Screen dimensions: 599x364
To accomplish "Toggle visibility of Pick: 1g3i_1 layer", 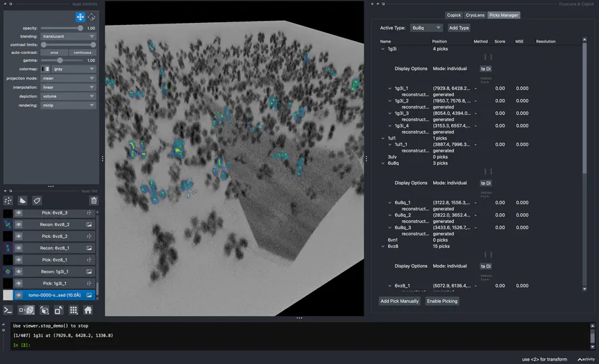I will pos(19,283).
